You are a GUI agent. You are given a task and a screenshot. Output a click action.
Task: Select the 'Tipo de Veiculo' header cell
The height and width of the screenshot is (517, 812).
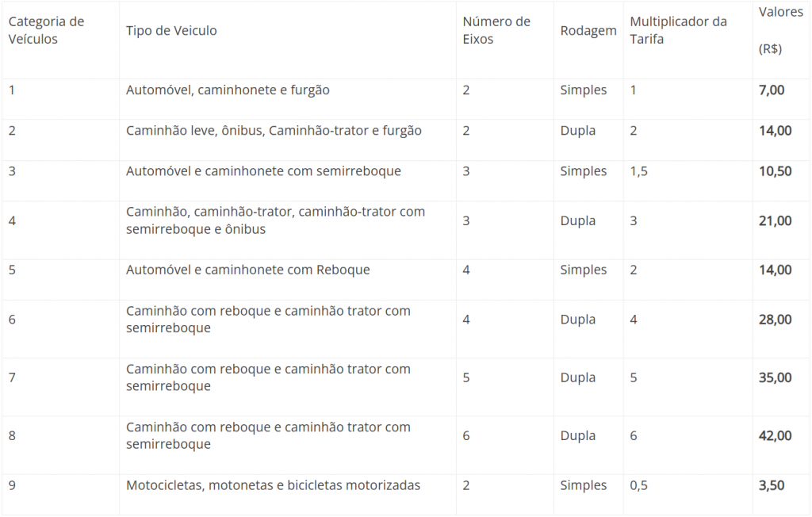click(171, 31)
